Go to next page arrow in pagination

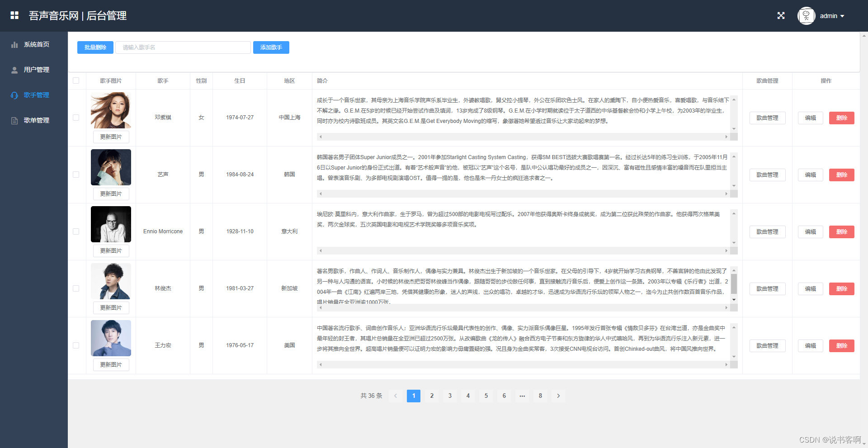click(x=558, y=396)
